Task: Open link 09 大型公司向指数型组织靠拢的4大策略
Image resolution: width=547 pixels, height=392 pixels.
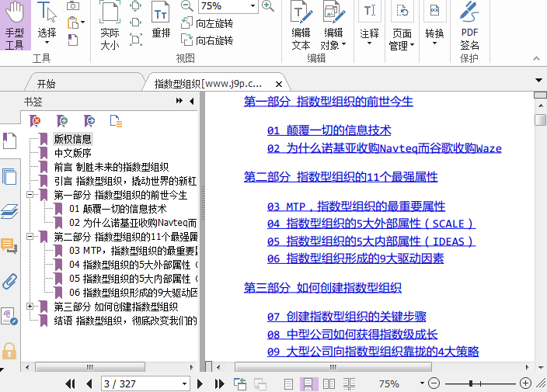Action: pos(373,351)
